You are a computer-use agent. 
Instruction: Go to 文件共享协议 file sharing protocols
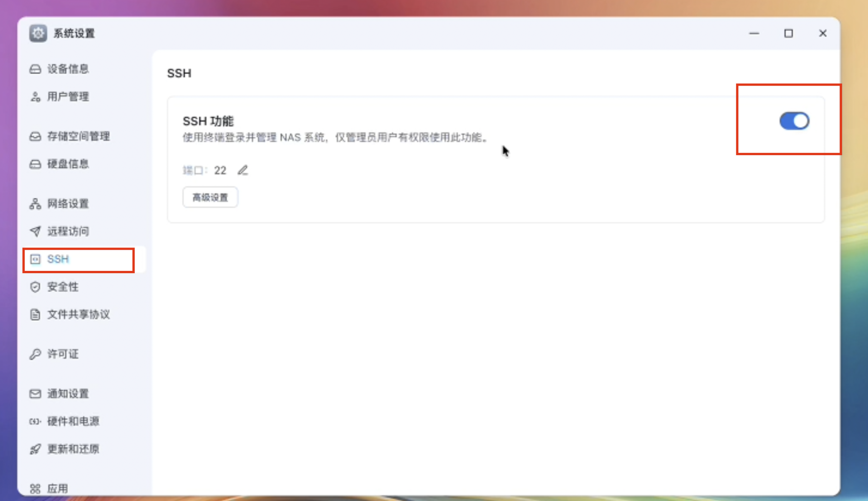pos(78,315)
